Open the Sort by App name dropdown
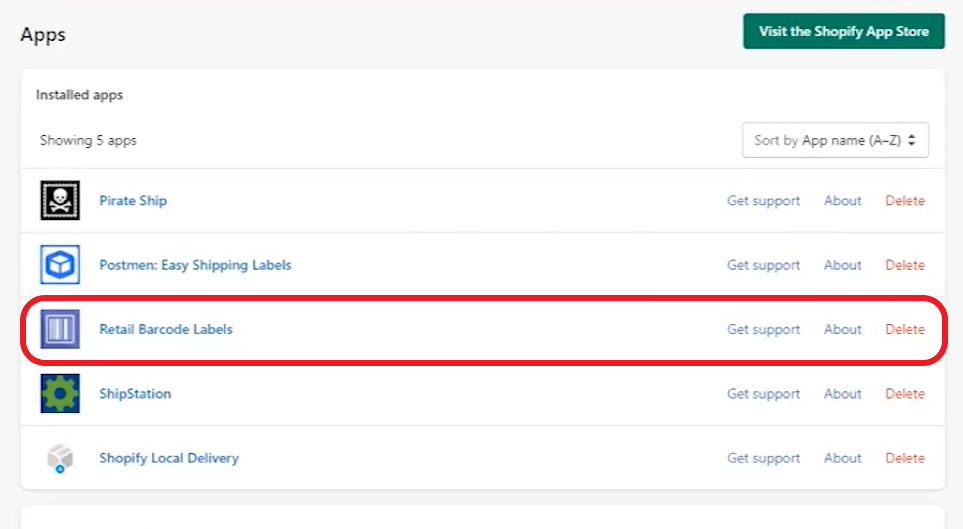Image resolution: width=963 pixels, height=529 pixels. tap(835, 141)
